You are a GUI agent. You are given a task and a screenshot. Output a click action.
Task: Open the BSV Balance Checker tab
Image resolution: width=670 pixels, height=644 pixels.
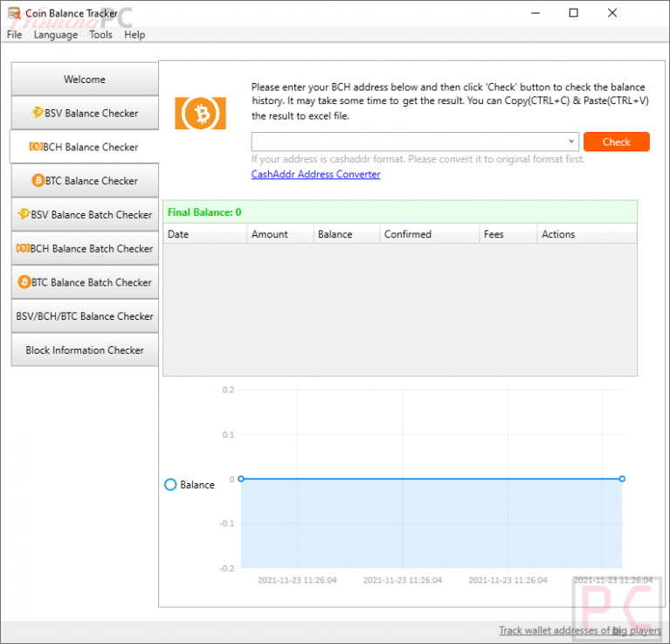85,113
